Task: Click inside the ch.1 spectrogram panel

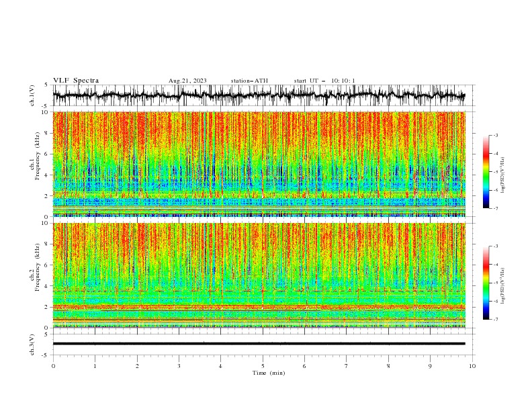Action: [259, 164]
